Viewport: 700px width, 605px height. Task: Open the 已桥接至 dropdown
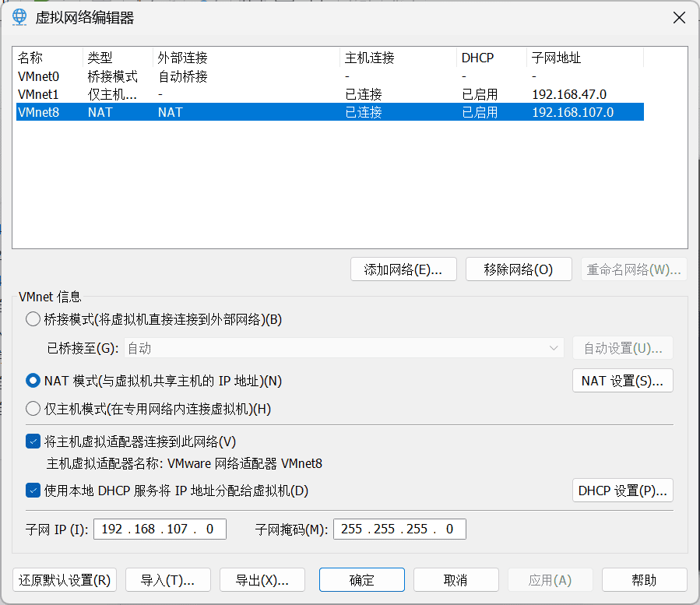tap(343, 348)
